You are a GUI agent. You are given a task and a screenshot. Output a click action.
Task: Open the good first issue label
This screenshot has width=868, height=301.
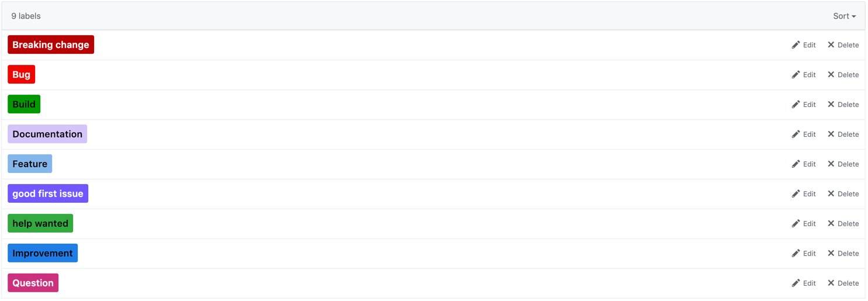click(x=48, y=194)
